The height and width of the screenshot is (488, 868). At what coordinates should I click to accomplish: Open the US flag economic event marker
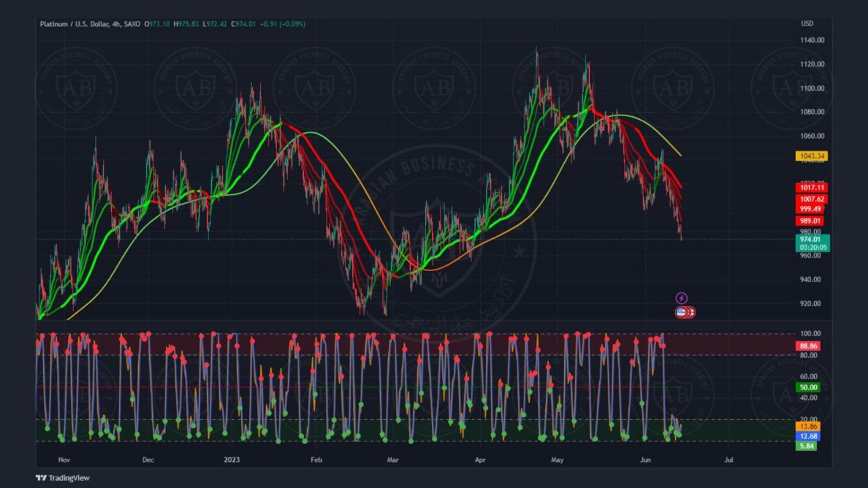click(681, 312)
